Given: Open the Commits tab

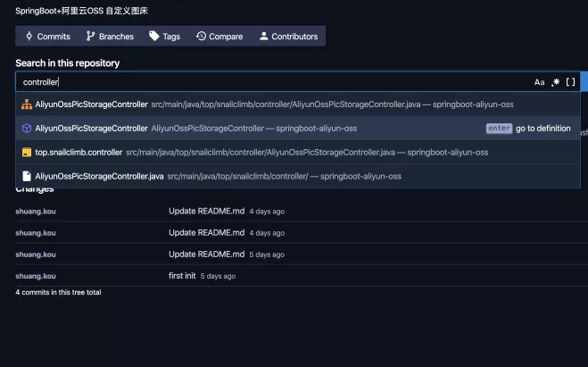Looking at the screenshot, I should click(x=47, y=37).
